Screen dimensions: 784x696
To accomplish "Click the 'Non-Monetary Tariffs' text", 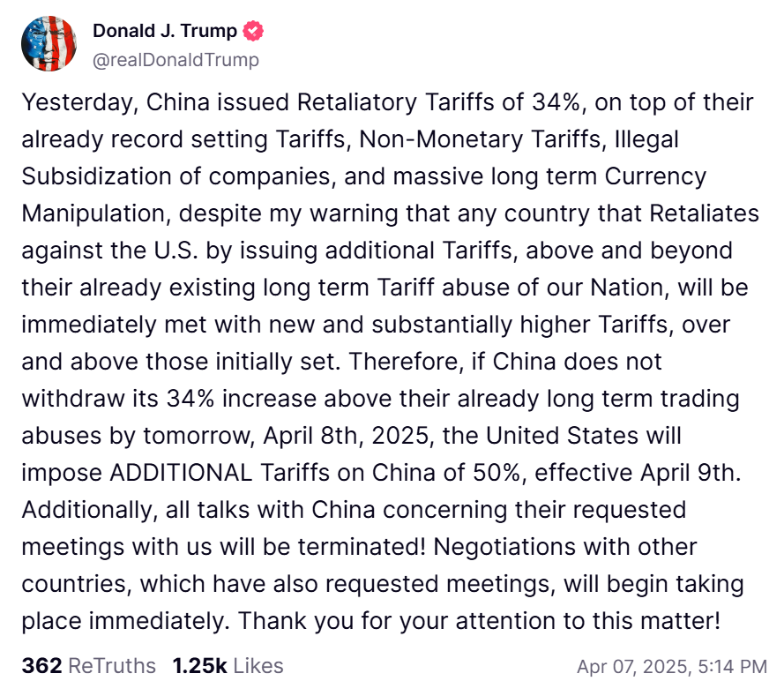I will [x=480, y=139].
